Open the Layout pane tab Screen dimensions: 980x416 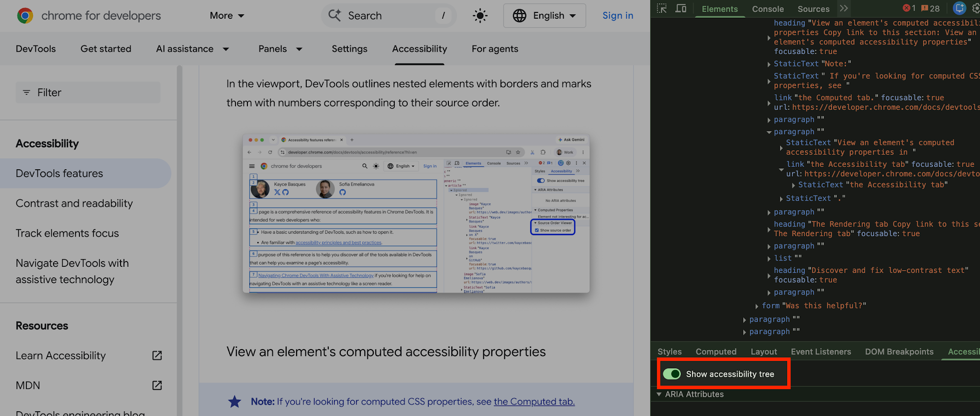(x=764, y=352)
